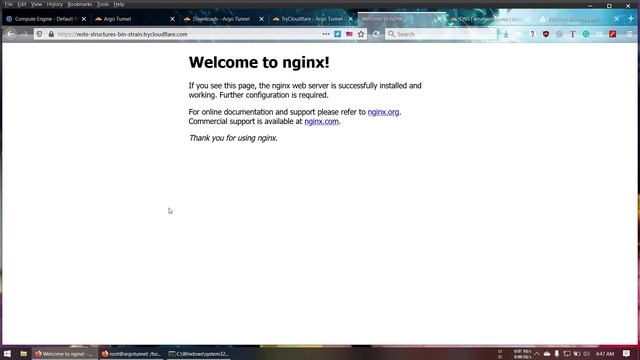Bookmark this page with the star icon
The image size is (640, 360).
click(x=361, y=34)
